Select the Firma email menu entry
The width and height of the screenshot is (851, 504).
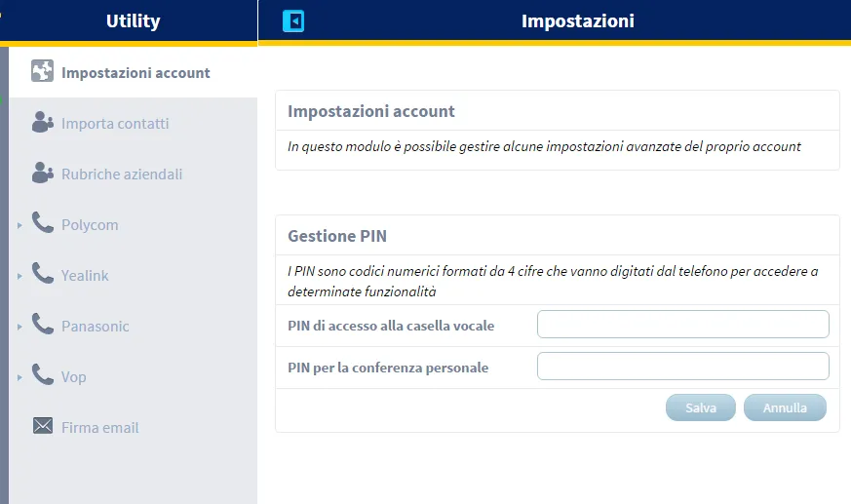point(99,428)
